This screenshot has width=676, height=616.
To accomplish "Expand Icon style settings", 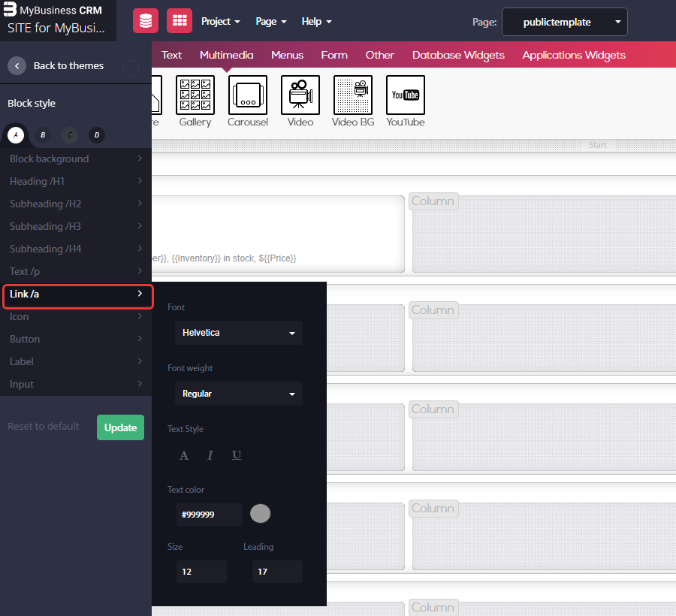I will point(76,316).
